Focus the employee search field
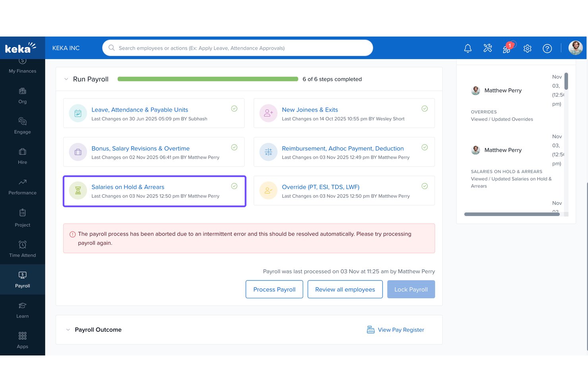Viewport: 588px width, 392px height. pyautogui.click(x=238, y=48)
